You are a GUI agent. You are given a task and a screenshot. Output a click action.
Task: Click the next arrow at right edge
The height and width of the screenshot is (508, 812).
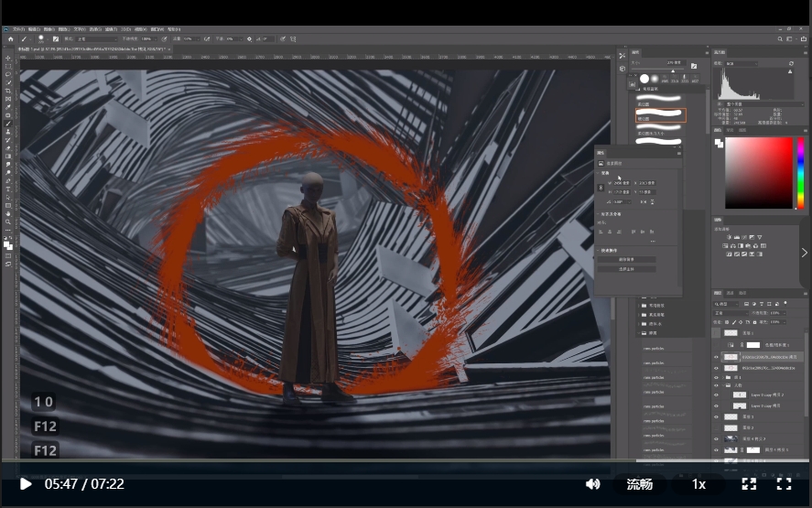click(x=805, y=253)
